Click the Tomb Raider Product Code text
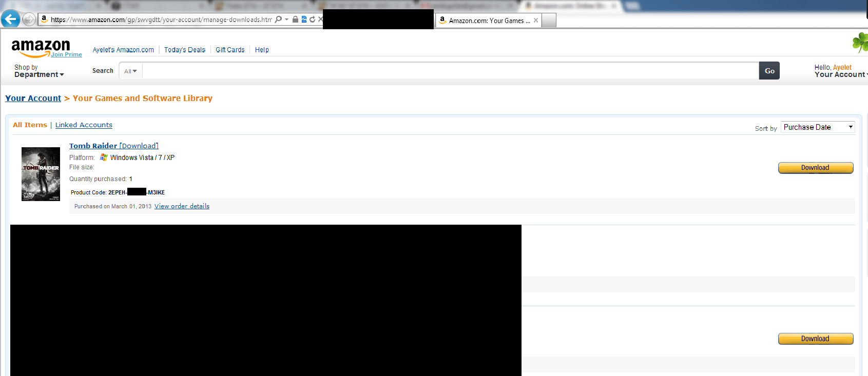Viewport: 868px width, 376px height. tap(118, 192)
